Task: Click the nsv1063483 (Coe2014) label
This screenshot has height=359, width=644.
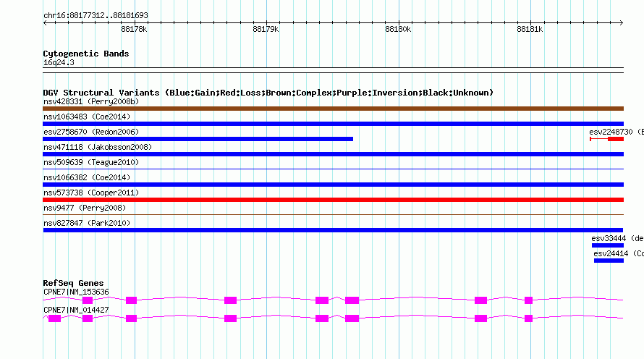Action: pyautogui.click(x=87, y=117)
